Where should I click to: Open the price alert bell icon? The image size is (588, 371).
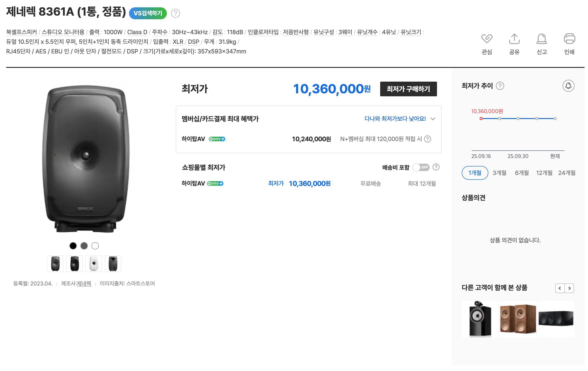point(568,86)
